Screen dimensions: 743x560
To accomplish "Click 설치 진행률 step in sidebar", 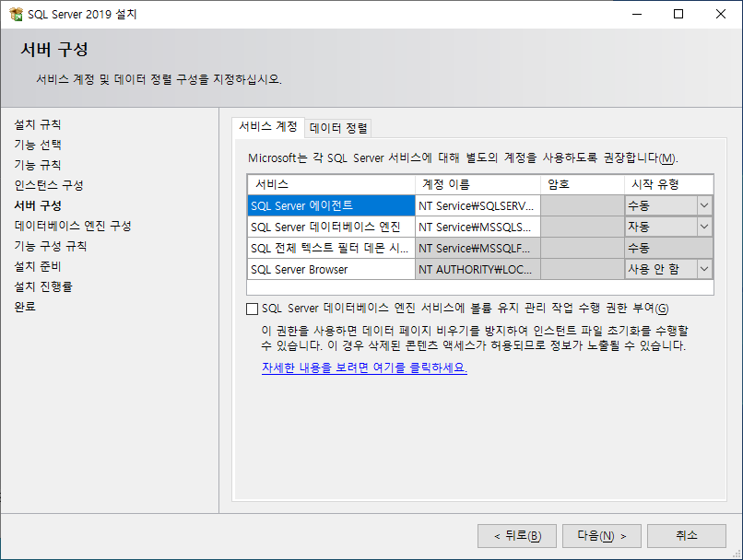I will (x=43, y=286).
